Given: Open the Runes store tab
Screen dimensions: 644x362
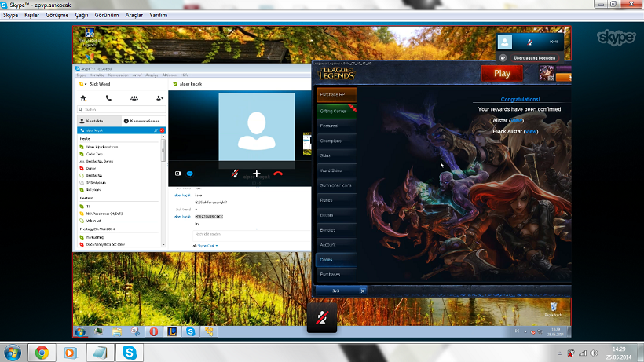Looking at the screenshot, I should coord(336,200).
